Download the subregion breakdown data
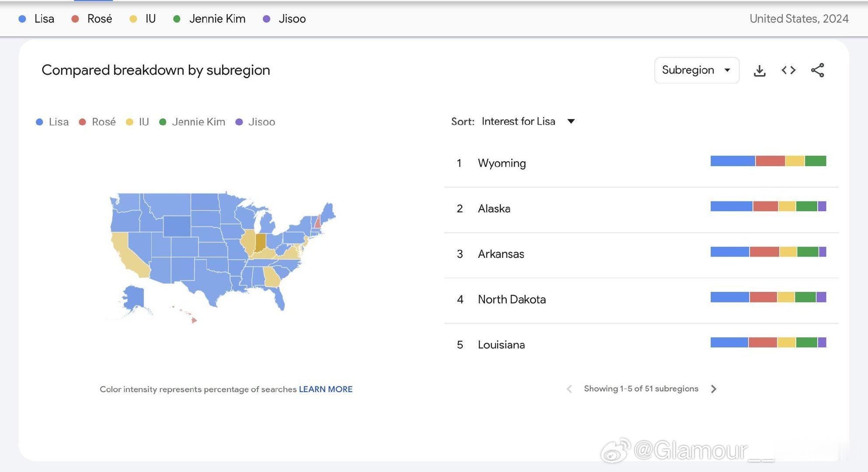The image size is (868, 472). [x=760, y=70]
